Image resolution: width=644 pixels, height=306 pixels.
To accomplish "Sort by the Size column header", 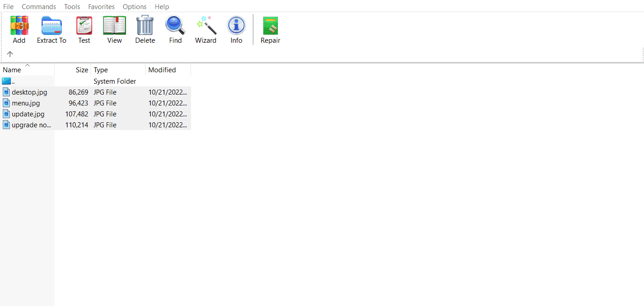I will click(x=73, y=70).
